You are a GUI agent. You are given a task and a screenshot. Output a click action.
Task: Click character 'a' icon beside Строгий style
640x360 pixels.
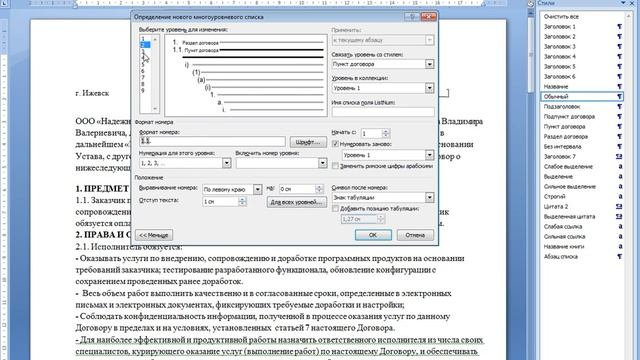click(620, 196)
